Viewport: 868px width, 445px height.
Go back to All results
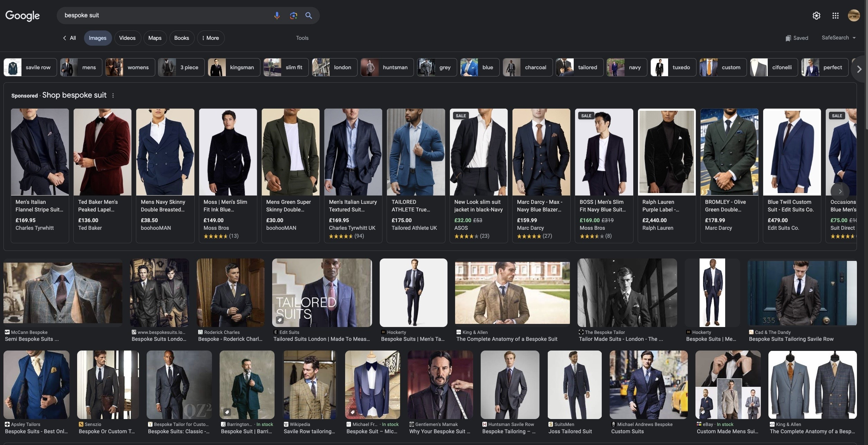pyautogui.click(x=69, y=38)
